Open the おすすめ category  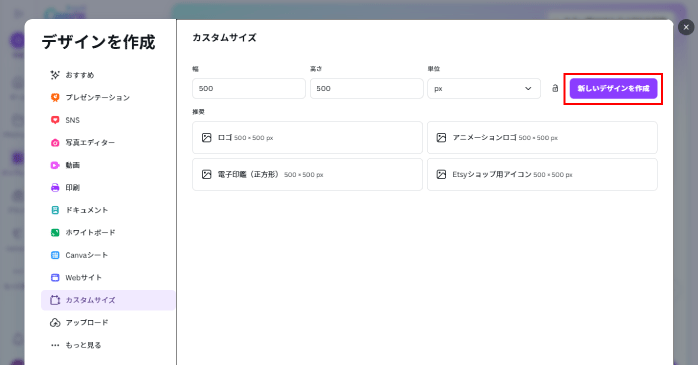click(x=108, y=75)
